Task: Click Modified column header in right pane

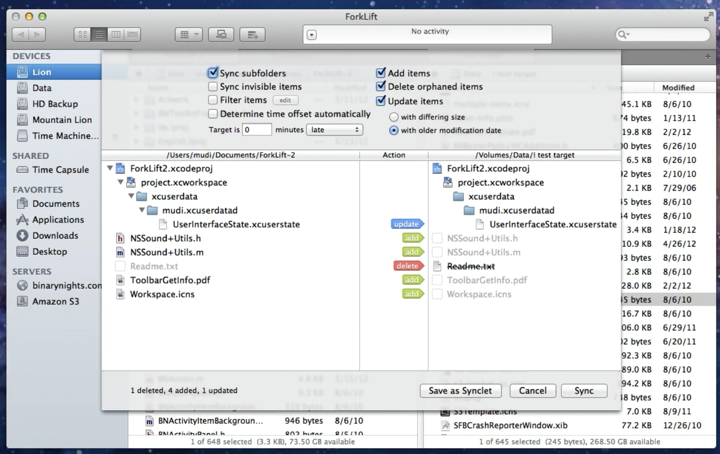Action: click(x=678, y=88)
